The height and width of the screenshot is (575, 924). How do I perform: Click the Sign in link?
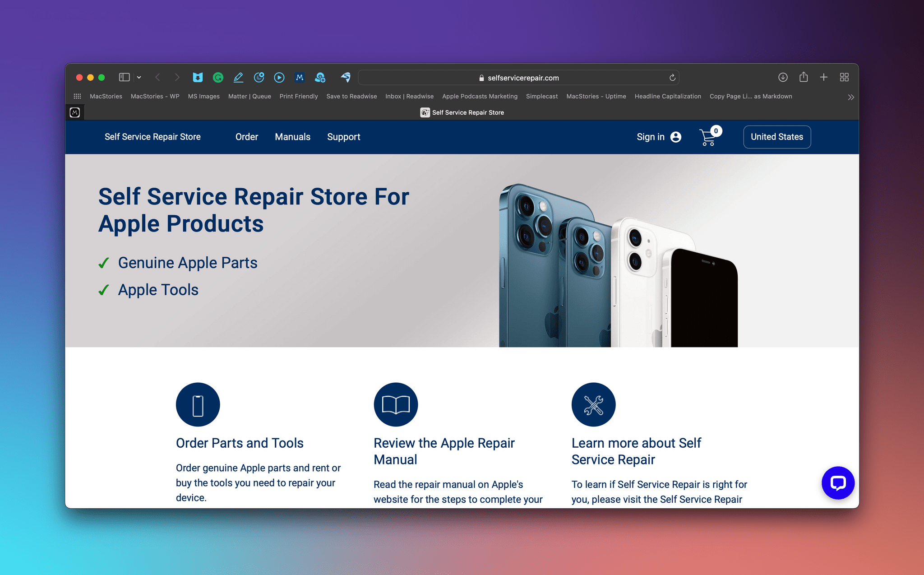point(651,137)
